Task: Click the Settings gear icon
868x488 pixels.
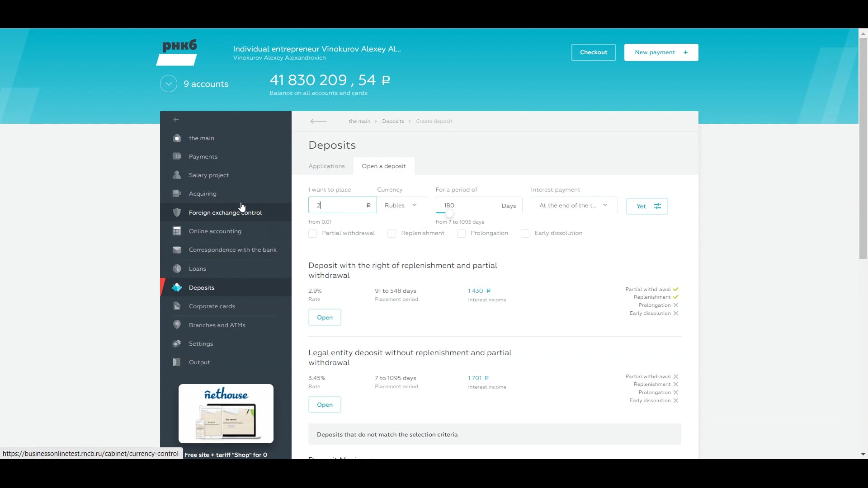Action: [x=177, y=343]
